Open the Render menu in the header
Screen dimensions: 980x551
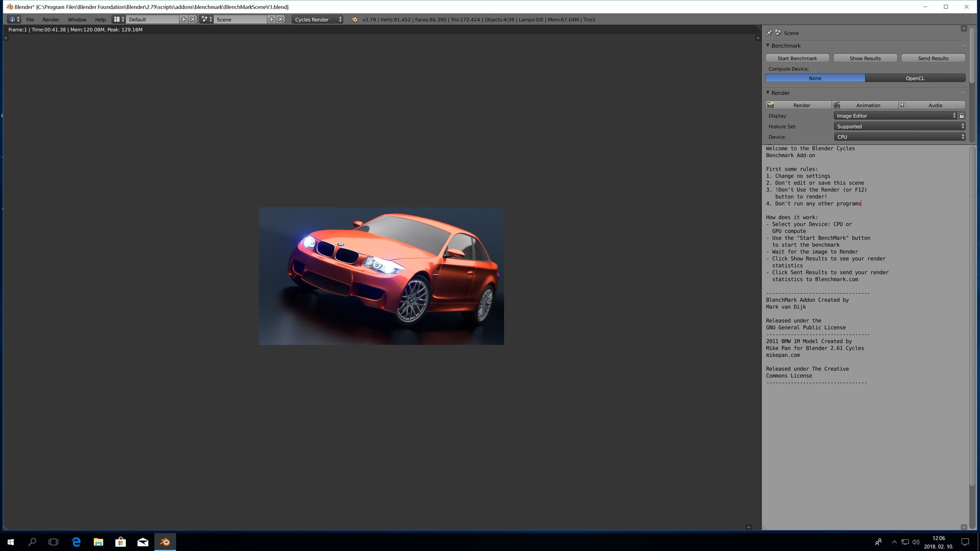click(x=51, y=19)
